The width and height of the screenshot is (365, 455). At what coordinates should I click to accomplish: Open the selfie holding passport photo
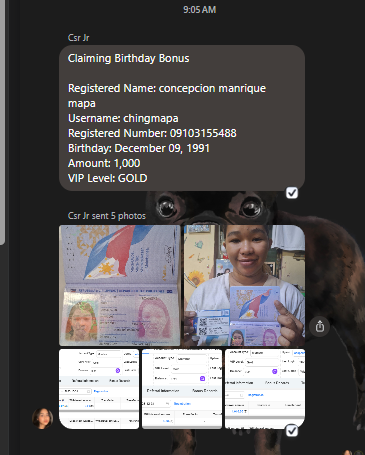coord(244,285)
